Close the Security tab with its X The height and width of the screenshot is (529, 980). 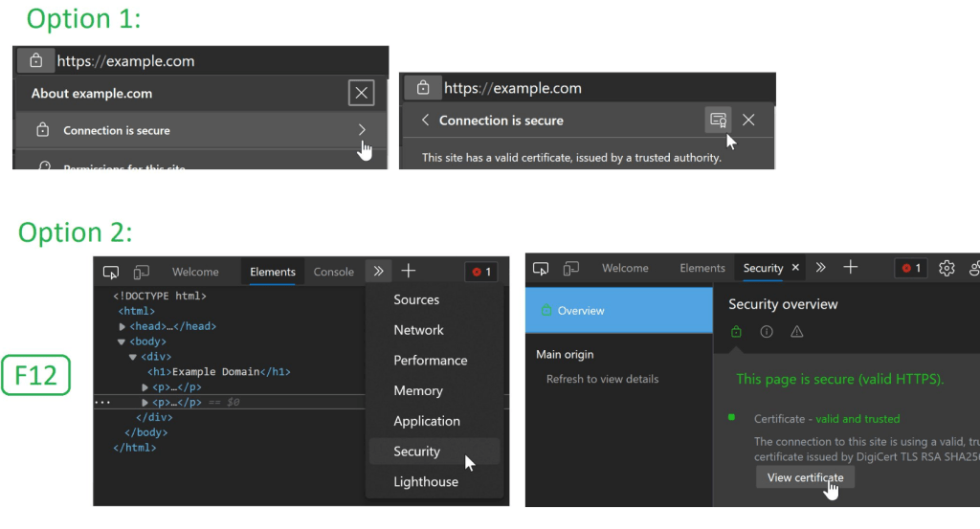(795, 268)
